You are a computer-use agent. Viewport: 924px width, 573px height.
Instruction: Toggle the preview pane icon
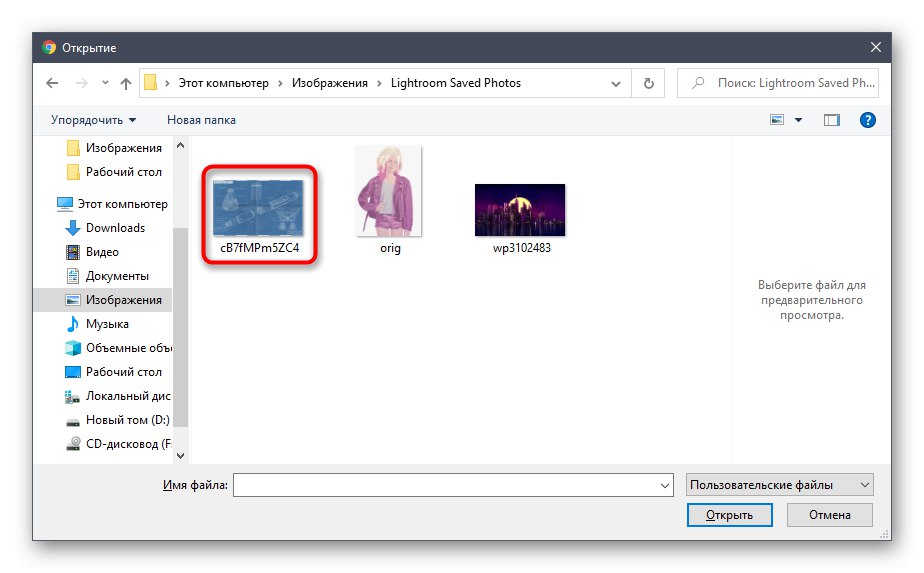click(831, 120)
